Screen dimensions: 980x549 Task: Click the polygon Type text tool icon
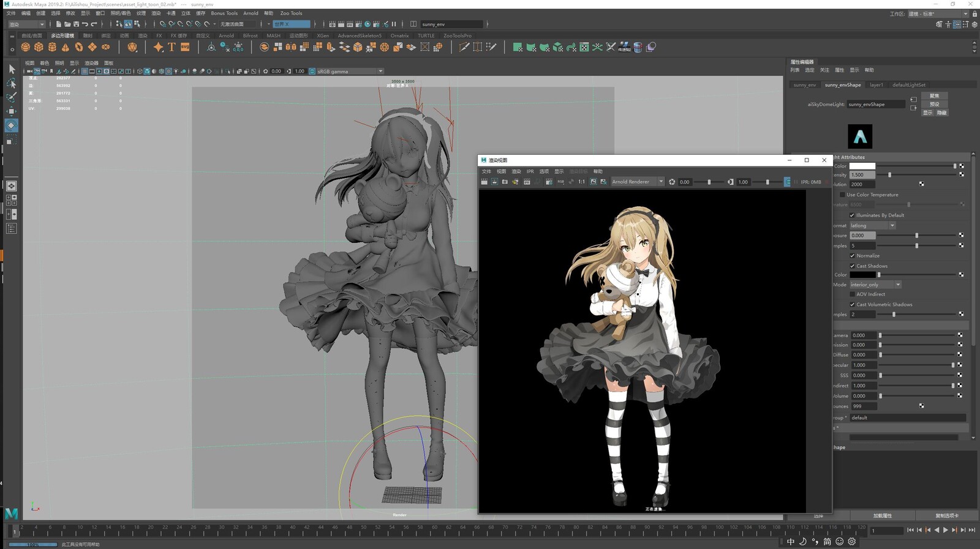pyautogui.click(x=171, y=47)
